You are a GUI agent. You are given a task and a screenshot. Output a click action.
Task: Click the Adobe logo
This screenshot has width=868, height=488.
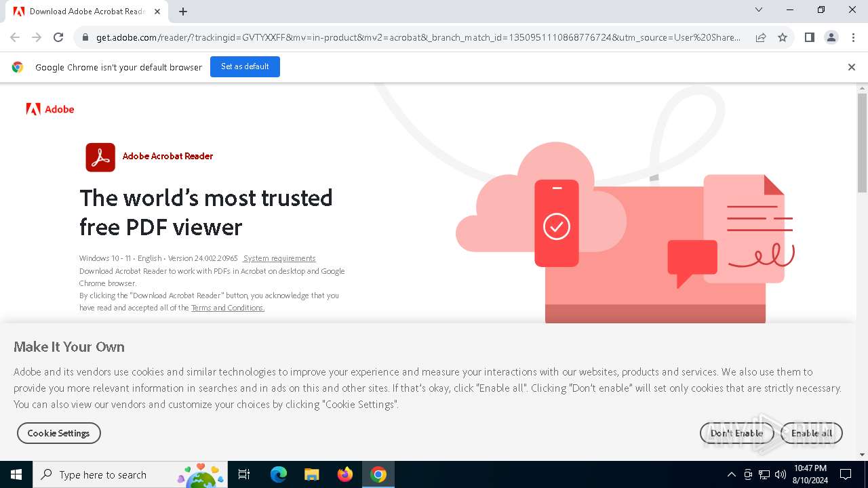pos(50,109)
